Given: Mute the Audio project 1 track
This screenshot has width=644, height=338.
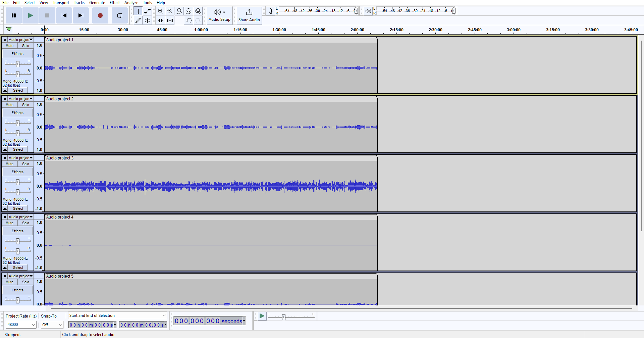Looking at the screenshot, I should (x=10, y=46).
